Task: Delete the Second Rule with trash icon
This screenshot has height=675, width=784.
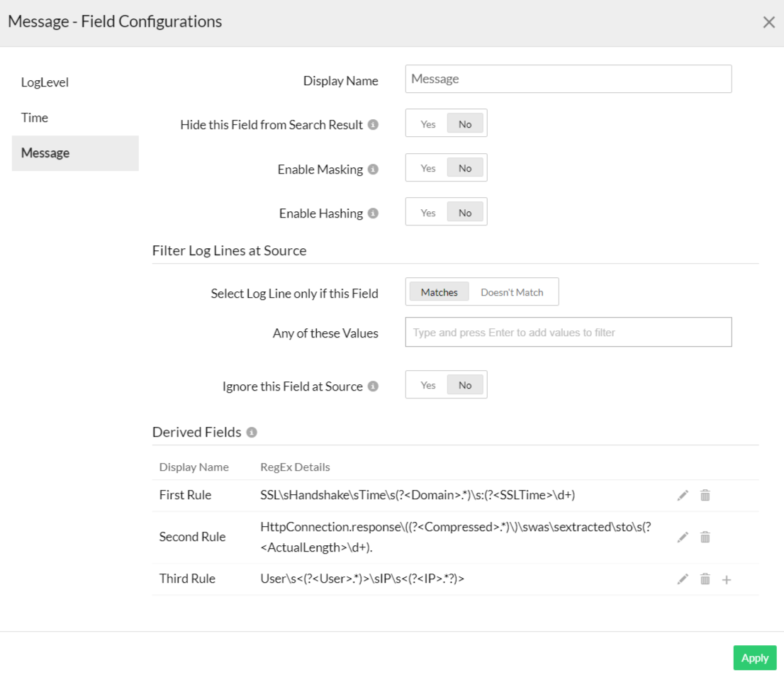Action: point(705,537)
